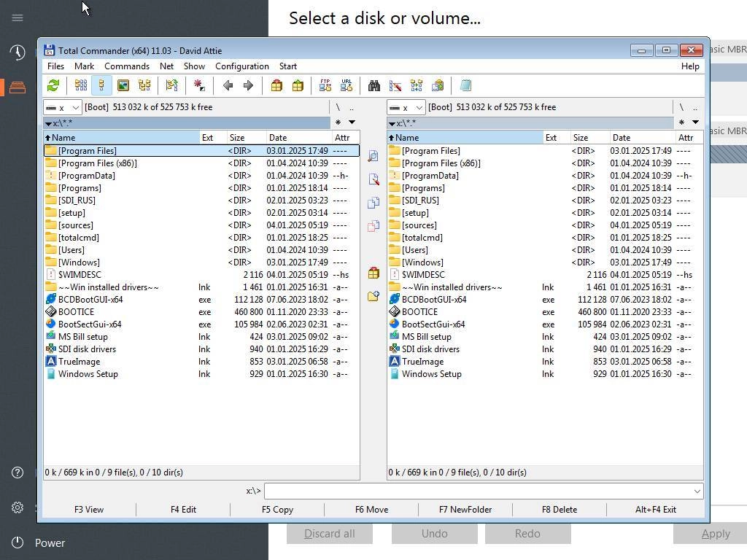Image resolution: width=747 pixels, height=560 pixels.
Task: Select [SDI_RUS] folder in left panel
Action: [201, 201]
